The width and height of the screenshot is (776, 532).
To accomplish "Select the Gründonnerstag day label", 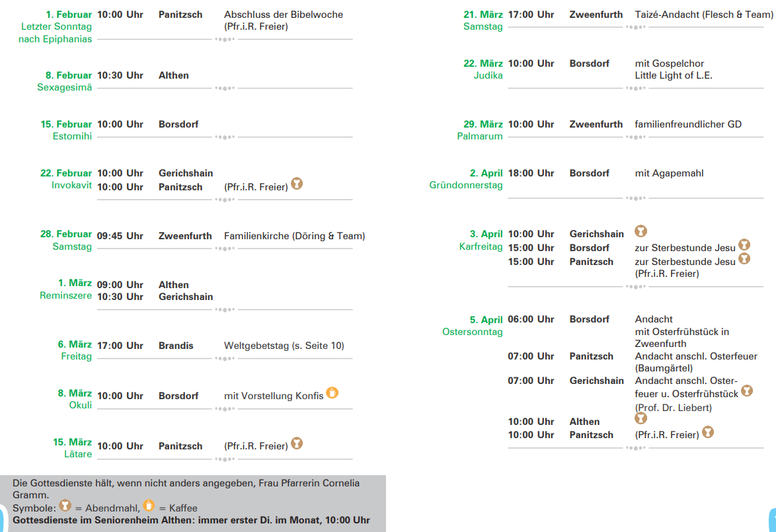I will (466, 186).
